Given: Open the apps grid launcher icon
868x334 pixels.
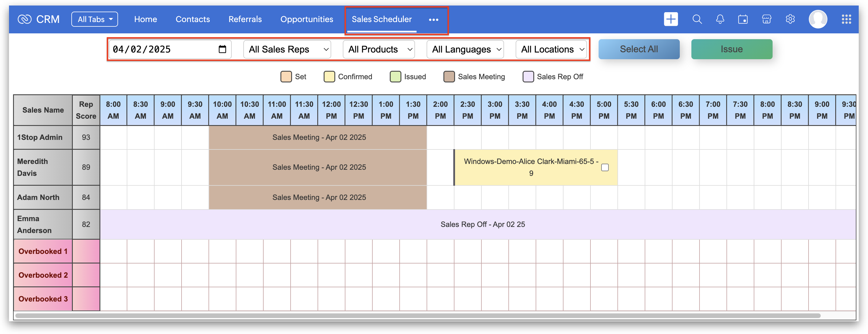Looking at the screenshot, I should pos(846,19).
